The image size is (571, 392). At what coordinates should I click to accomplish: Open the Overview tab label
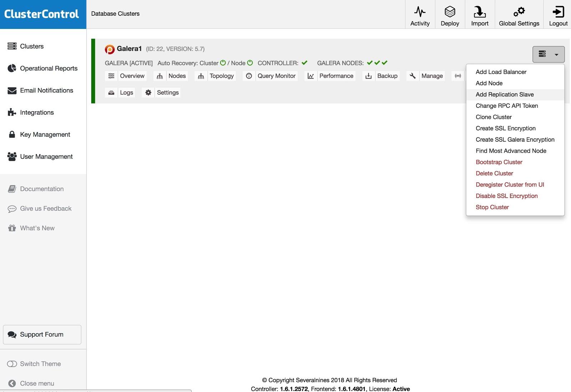pyautogui.click(x=132, y=76)
